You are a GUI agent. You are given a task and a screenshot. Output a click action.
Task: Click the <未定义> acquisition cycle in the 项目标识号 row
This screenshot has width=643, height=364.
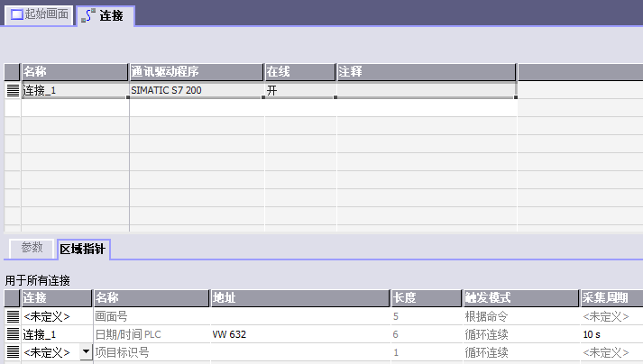point(611,352)
